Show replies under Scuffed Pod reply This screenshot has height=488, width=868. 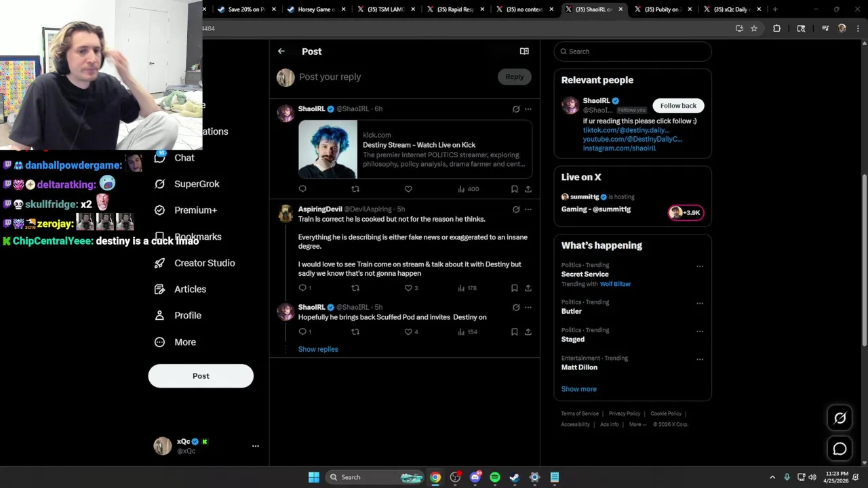pyautogui.click(x=318, y=350)
